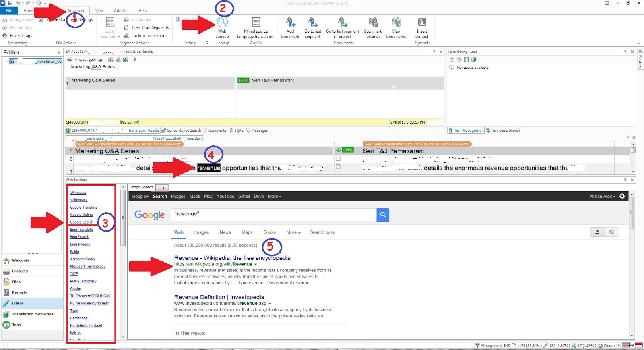
Task: Open the Projects view
Action: tap(32, 271)
